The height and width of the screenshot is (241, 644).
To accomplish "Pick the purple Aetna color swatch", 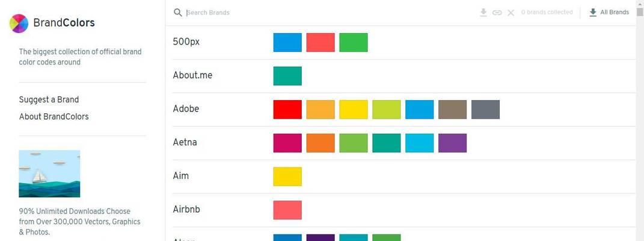I will [x=453, y=143].
